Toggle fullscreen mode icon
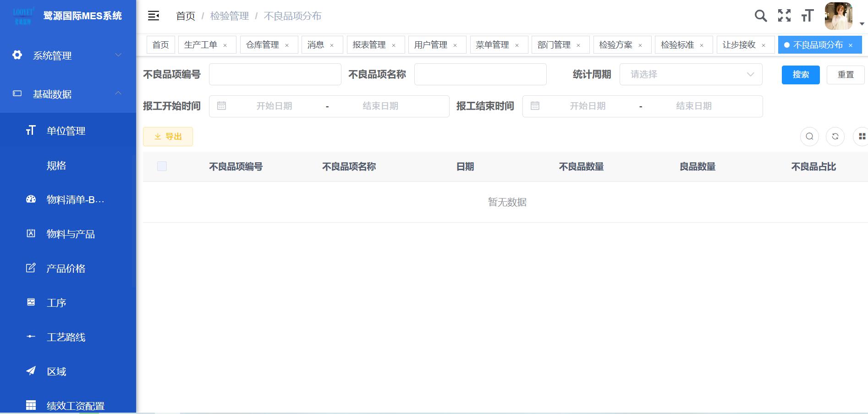Screen dimensions: 868x414 pos(784,16)
